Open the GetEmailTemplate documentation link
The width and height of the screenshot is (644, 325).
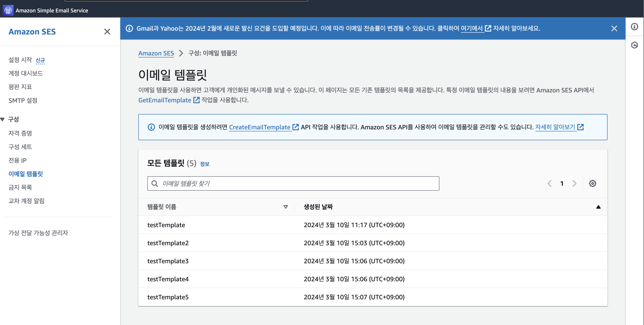pyautogui.click(x=165, y=100)
